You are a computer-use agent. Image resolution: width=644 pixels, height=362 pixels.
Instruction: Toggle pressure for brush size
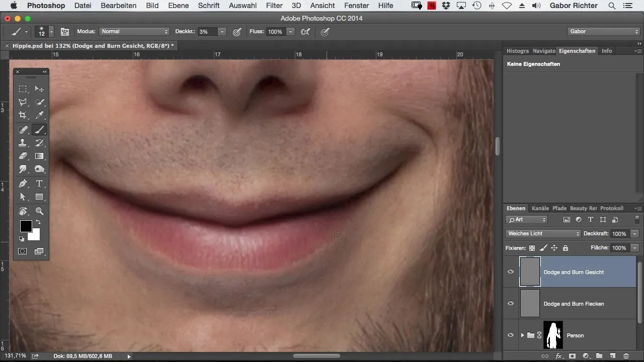click(x=326, y=32)
